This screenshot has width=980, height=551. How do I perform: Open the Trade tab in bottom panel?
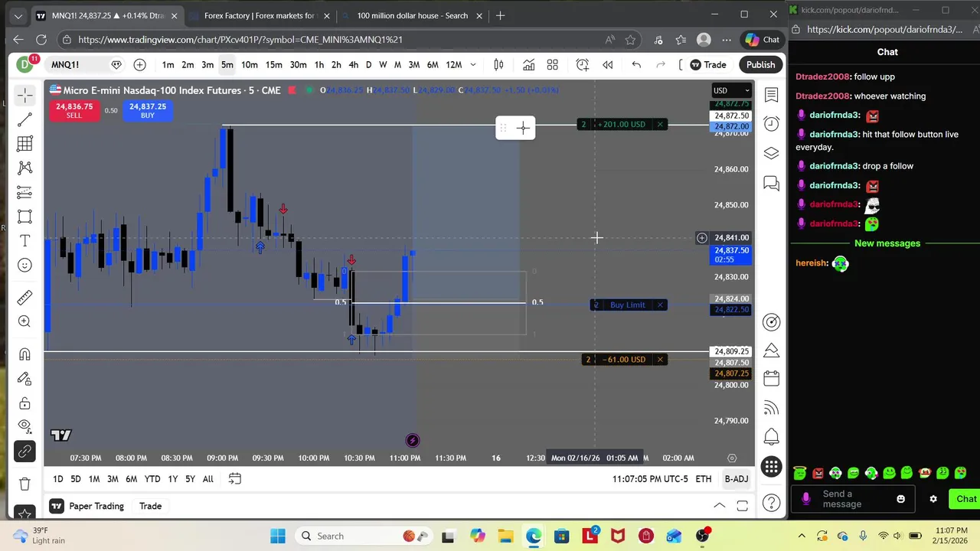[x=150, y=506]
